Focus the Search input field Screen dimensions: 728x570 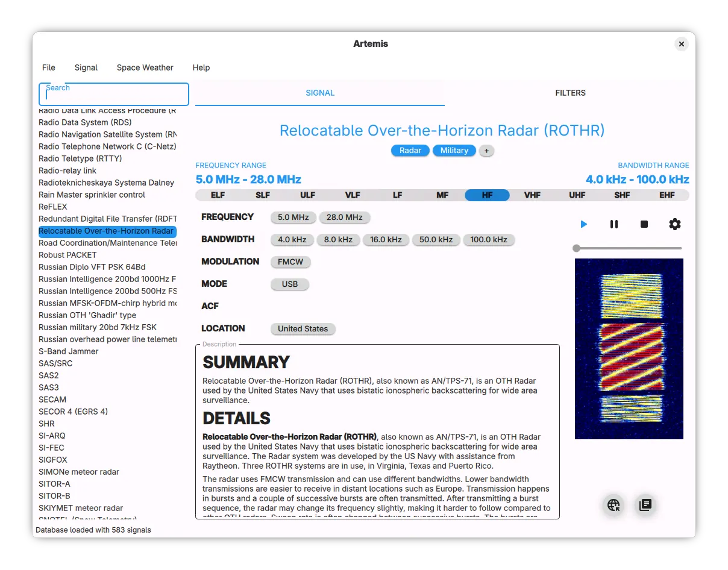coord(114,95)
